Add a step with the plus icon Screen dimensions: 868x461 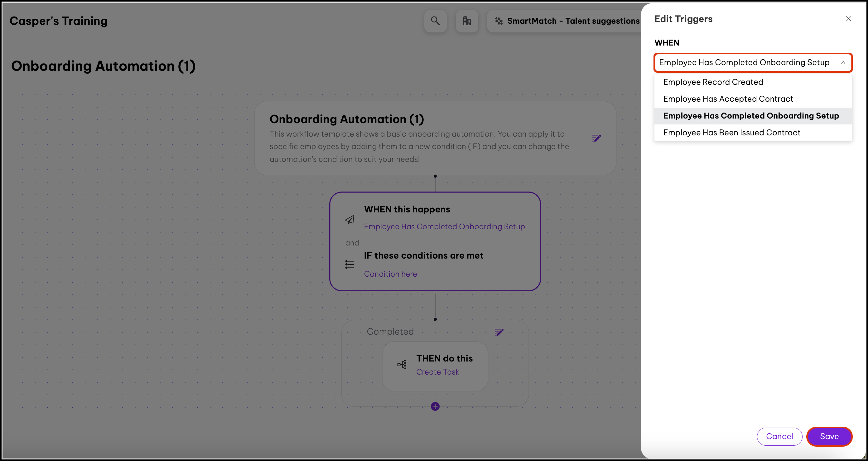tap(435, 406)
